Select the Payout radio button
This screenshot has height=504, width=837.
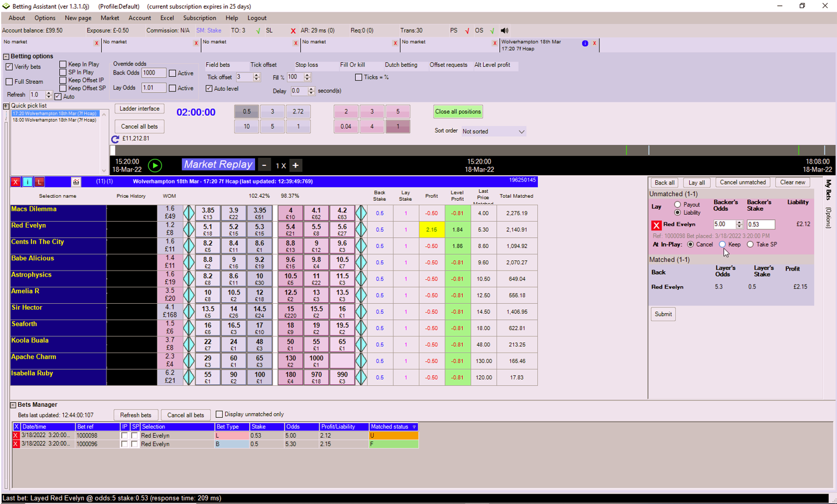click(x=678, y=205)
